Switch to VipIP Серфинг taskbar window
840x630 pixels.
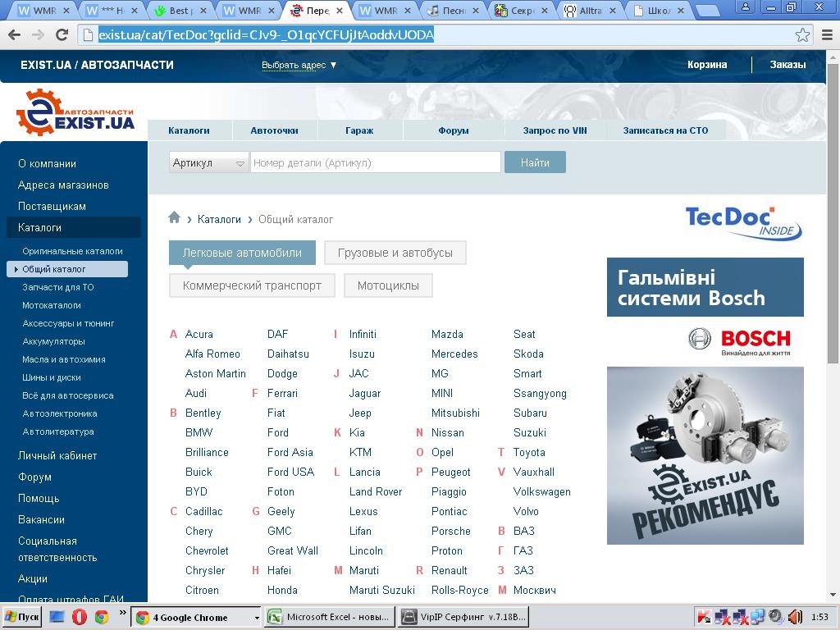click(x=463, y=617)
